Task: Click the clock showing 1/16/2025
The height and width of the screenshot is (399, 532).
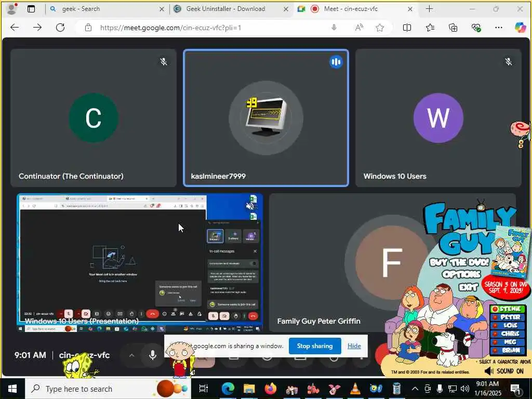Action: 487,389
